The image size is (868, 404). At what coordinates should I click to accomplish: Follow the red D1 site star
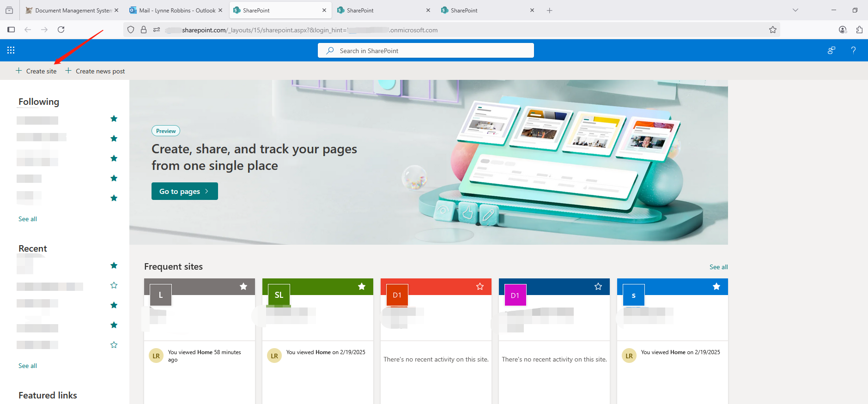tap(480, 287)
